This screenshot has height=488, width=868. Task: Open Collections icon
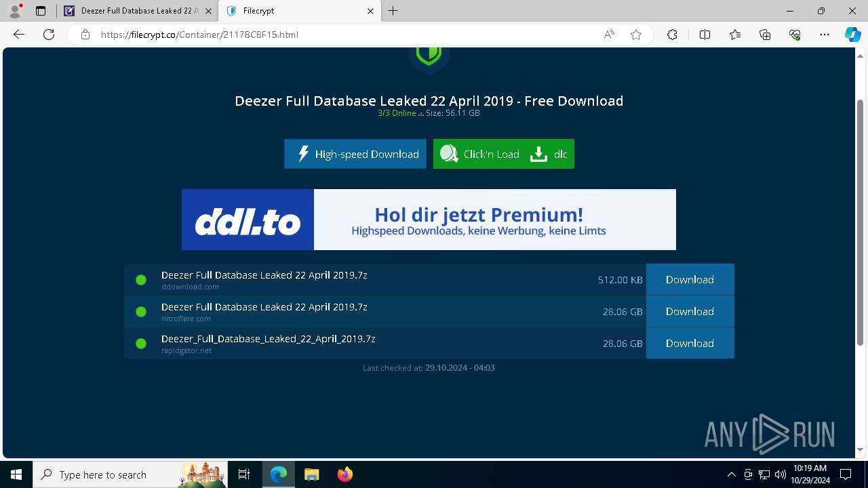765,35
